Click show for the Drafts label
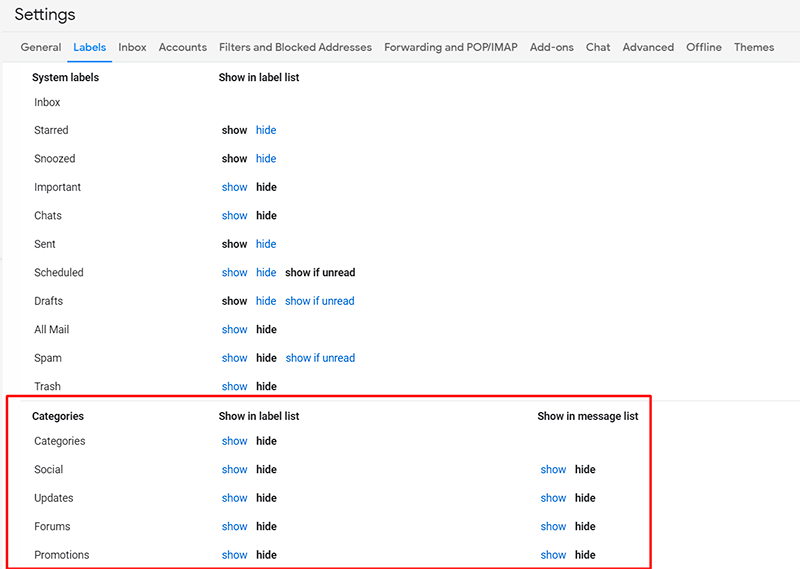 point(234,301)
